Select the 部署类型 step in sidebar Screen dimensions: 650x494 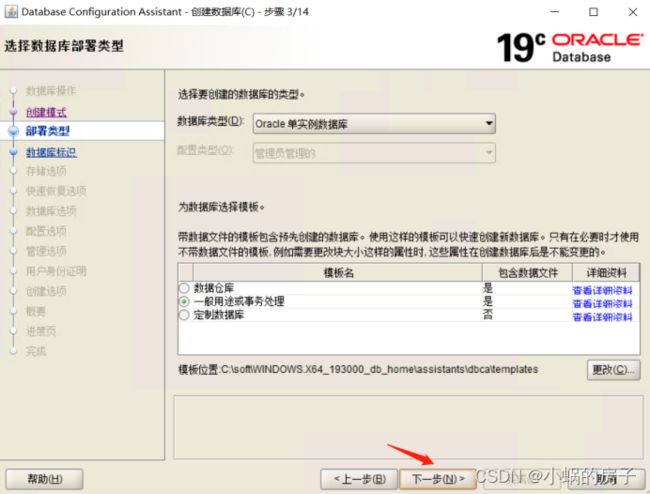48,131
